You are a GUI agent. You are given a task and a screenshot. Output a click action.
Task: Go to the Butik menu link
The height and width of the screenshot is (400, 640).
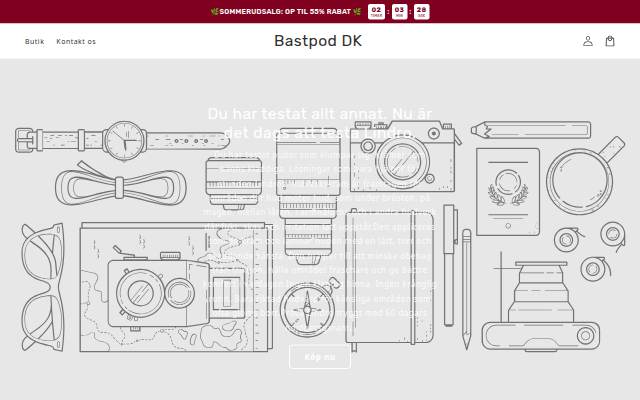(x=34, y=42)
